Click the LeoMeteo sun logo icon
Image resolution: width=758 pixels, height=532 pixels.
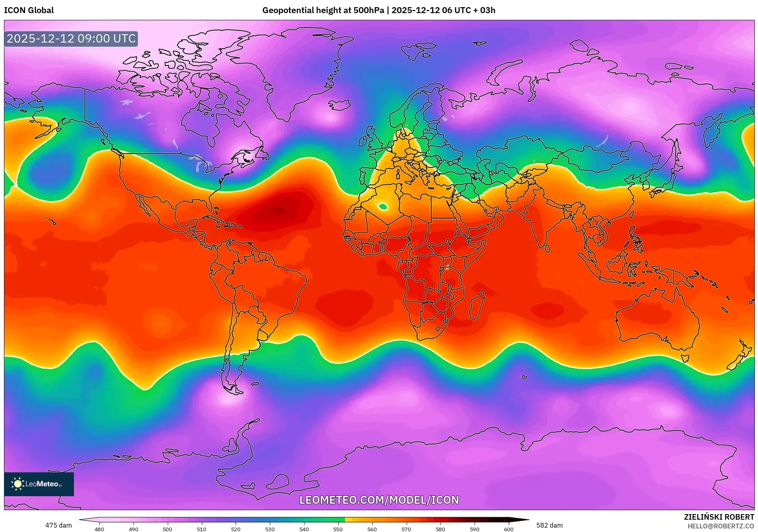18,483
